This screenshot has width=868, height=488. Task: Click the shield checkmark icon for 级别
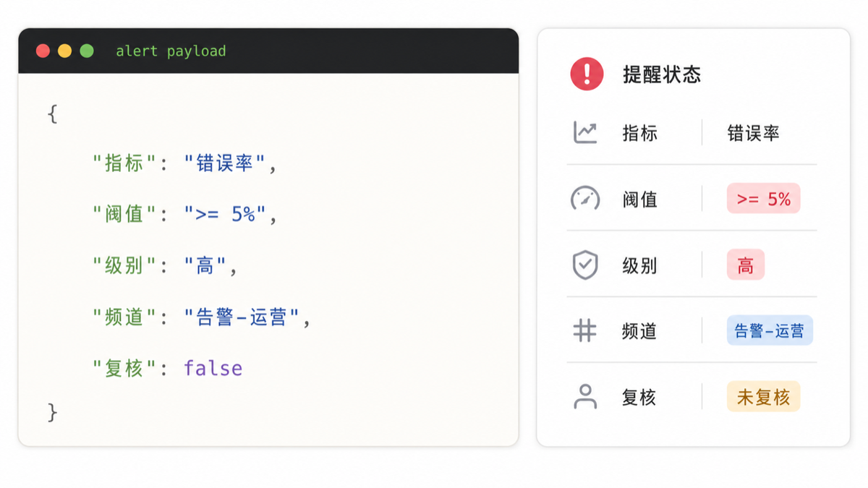585,265
